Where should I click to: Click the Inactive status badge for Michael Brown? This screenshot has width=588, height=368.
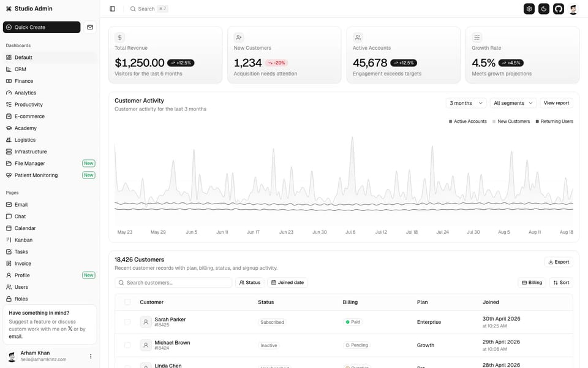click(268, 345)
